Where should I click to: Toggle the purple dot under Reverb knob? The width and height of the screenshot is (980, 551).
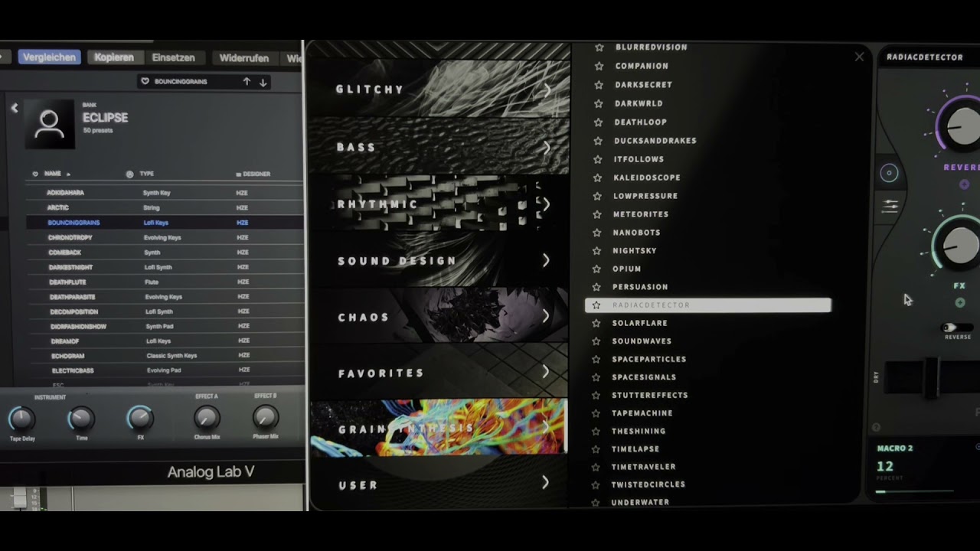click(x=964, y=184)
